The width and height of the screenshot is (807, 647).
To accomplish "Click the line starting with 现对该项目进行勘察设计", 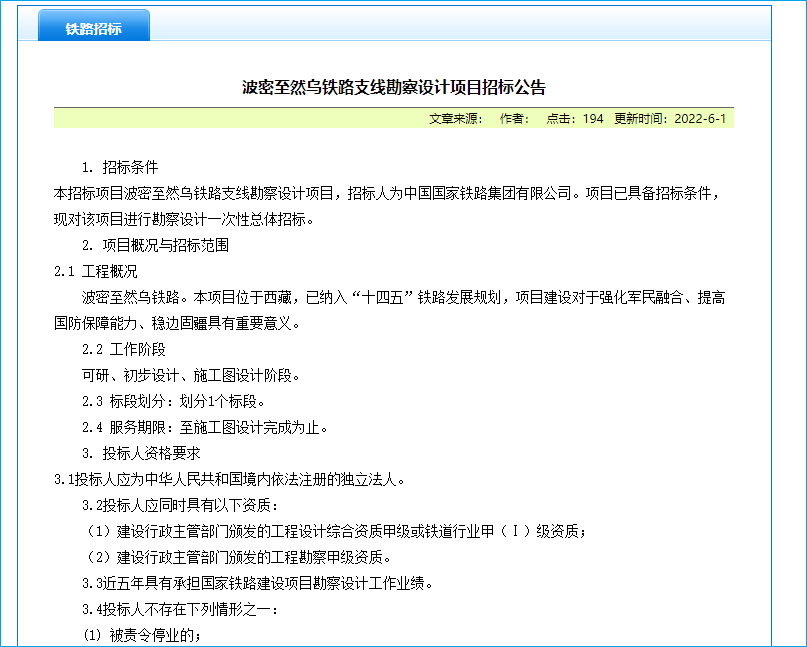I will [x=185, y=219].
